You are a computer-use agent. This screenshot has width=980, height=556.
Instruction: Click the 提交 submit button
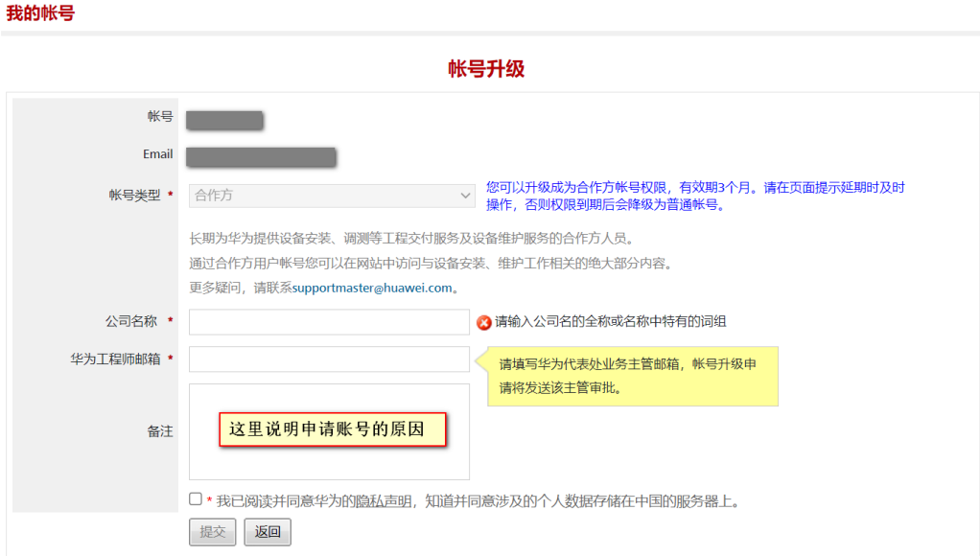(x=213, y=532)
